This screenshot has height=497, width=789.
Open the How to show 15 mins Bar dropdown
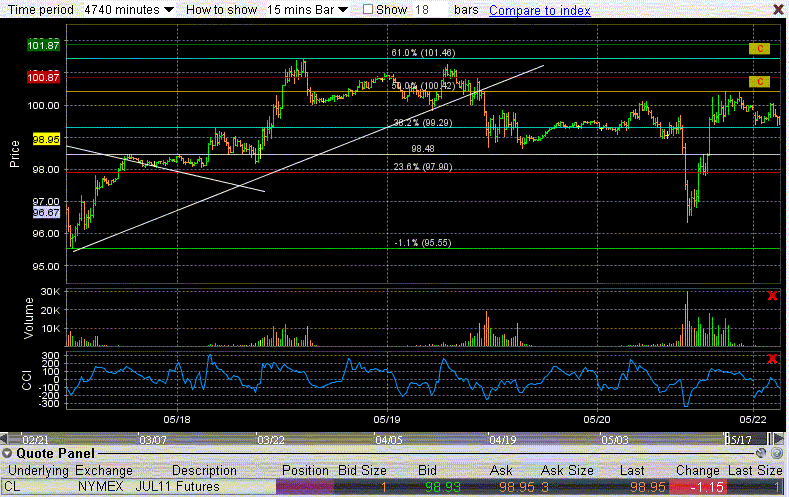point(307,10)
